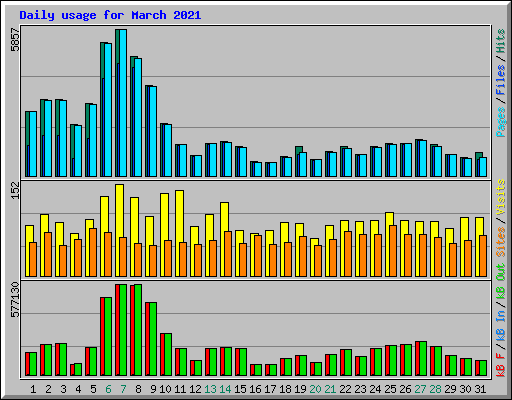Click the 'kB Out' legend label
The width and height of the screenshot is (512, 400).
[501, 281]
